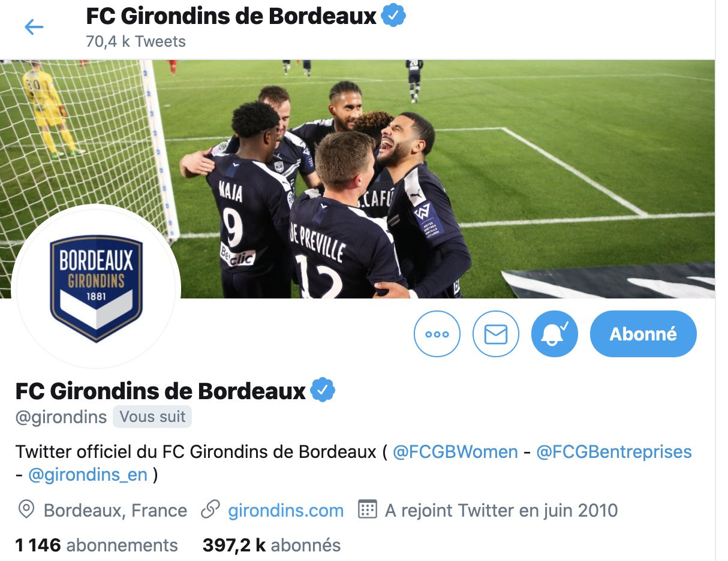The width and height of the screenshot is (728, 561).
Task: Open the @FCGBentreprises mention link
Action: tap(613, 452)
